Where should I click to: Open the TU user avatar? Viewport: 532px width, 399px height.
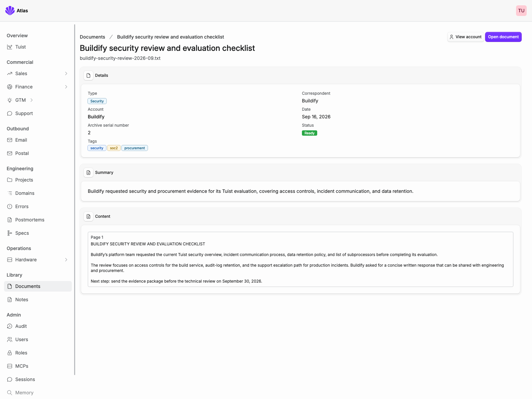click(x=521, y=11)
